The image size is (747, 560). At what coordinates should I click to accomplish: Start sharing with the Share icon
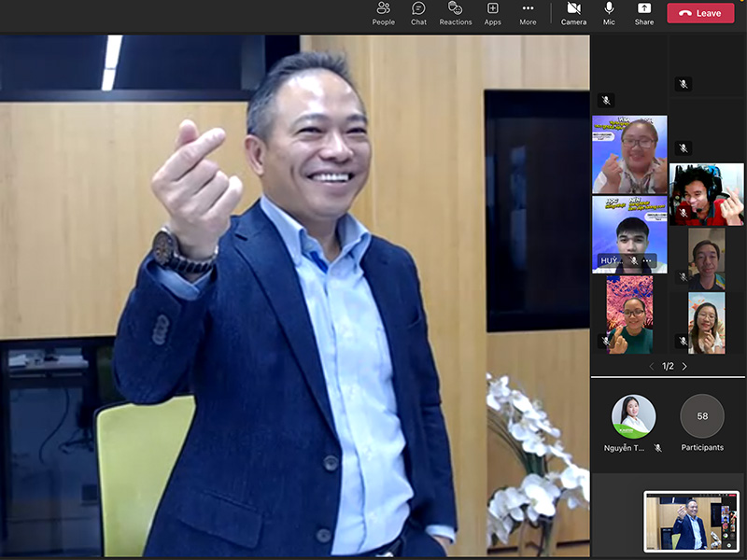(x=644, y=13)
